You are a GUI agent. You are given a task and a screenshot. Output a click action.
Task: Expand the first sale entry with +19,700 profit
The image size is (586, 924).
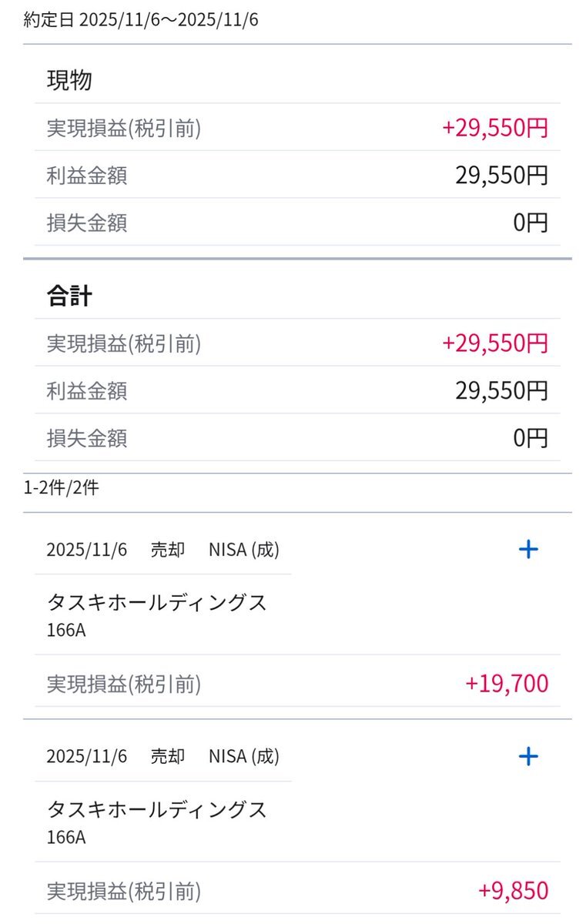coord(528,549)
